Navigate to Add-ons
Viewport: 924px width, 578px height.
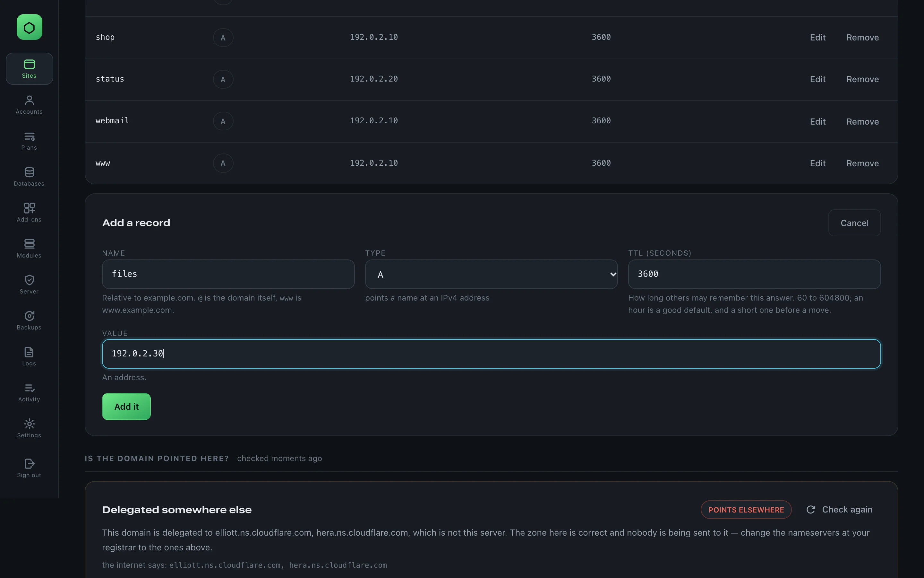click(30, 213)
